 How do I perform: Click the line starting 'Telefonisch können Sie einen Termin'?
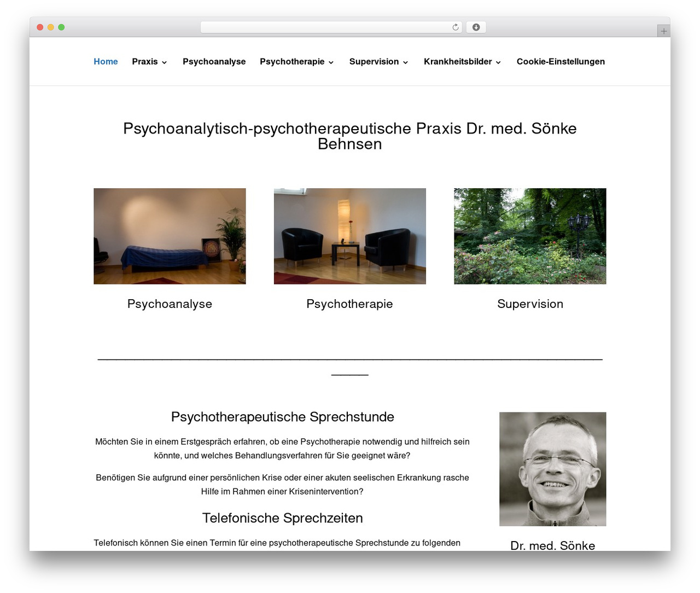277,543
